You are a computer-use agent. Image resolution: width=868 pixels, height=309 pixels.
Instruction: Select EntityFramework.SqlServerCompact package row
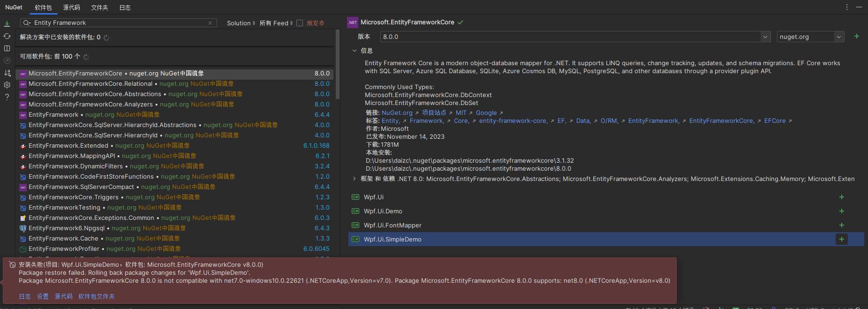pyautogui.click(x=175, y=187)
